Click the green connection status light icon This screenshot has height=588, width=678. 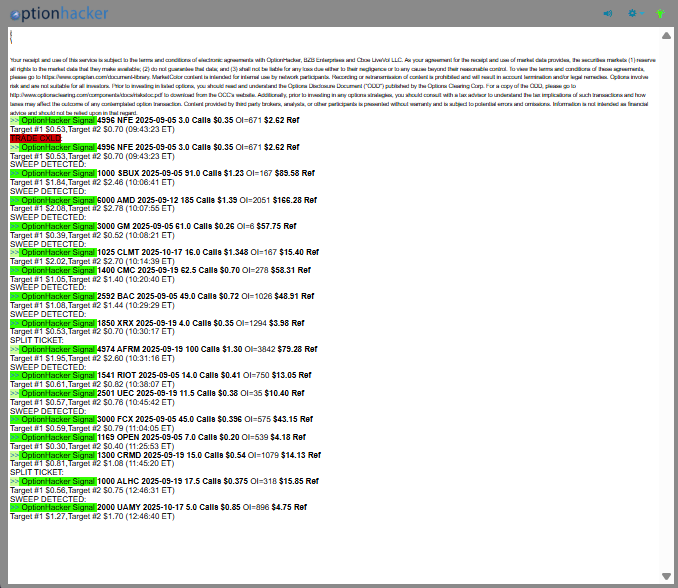tap(660, 14)
